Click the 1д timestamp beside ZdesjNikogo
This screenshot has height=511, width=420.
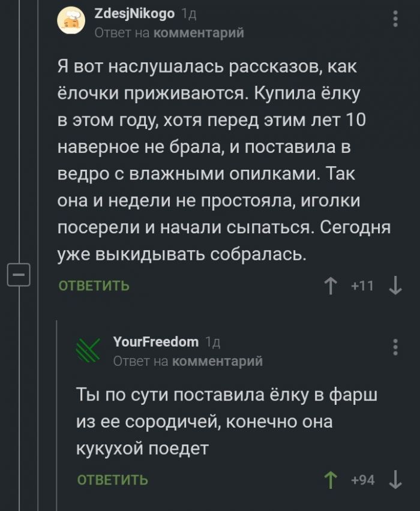coord(188,14)
